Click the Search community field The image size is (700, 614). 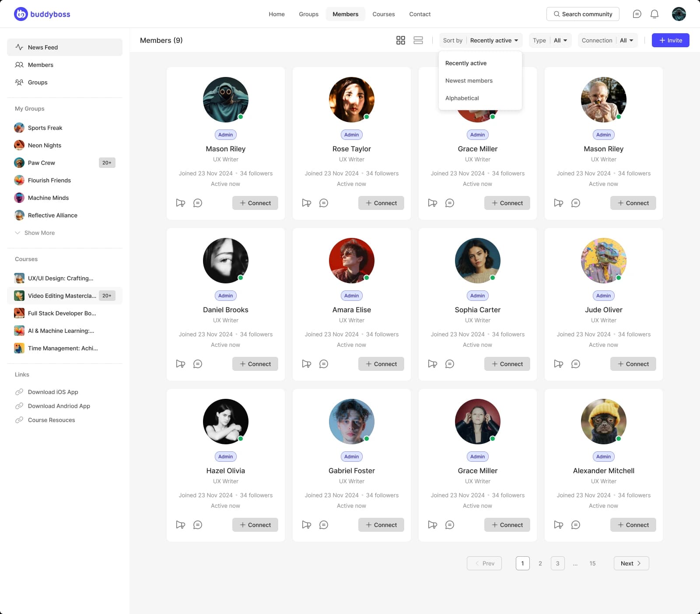[x=583, y=14]
